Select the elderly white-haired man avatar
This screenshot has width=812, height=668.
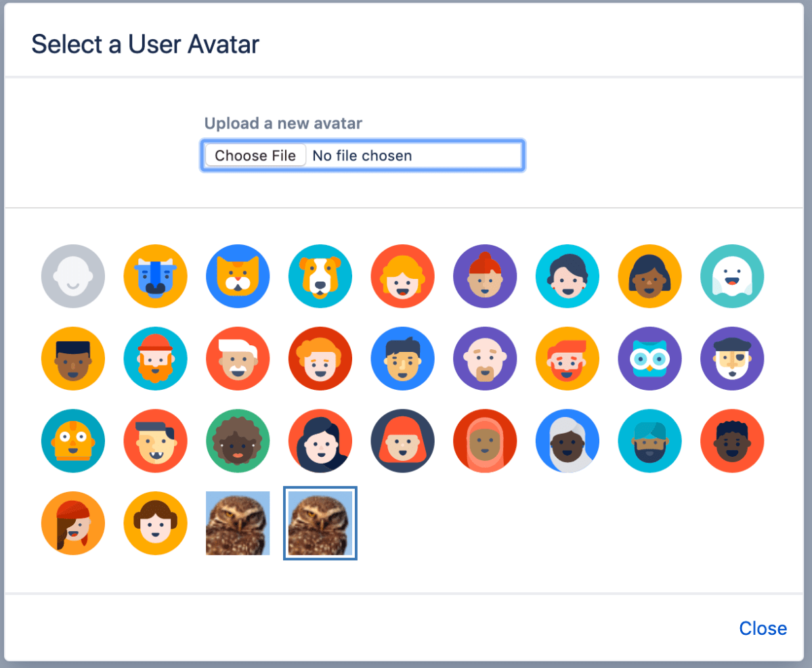(238, 359)
